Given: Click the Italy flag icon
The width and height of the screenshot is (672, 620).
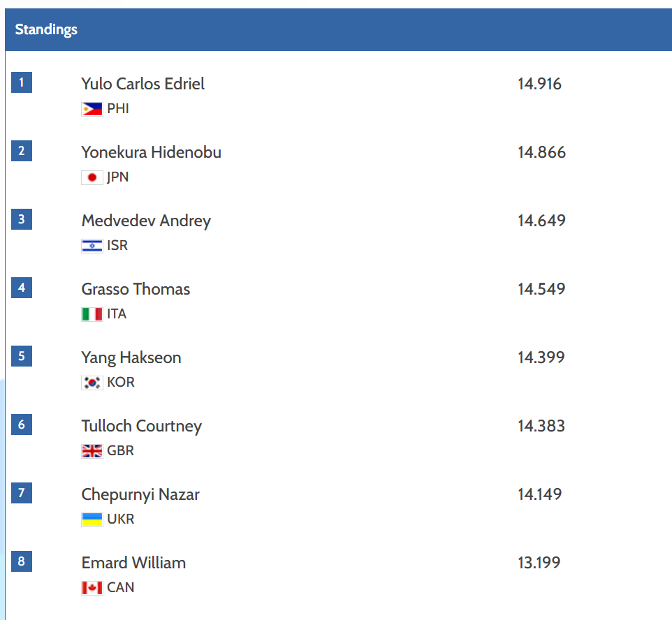Looking at the screenshot, I should tap(92, 314).
